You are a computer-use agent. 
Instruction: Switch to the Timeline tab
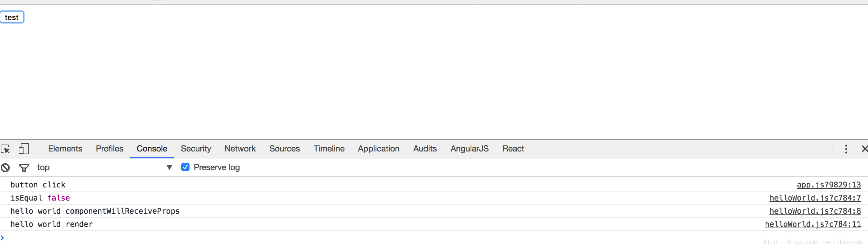pyautogui.click(x=329, y=149)
